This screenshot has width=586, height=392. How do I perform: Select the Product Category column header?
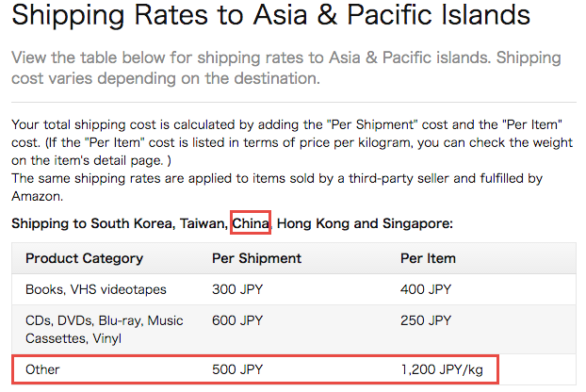pos(84,258)
